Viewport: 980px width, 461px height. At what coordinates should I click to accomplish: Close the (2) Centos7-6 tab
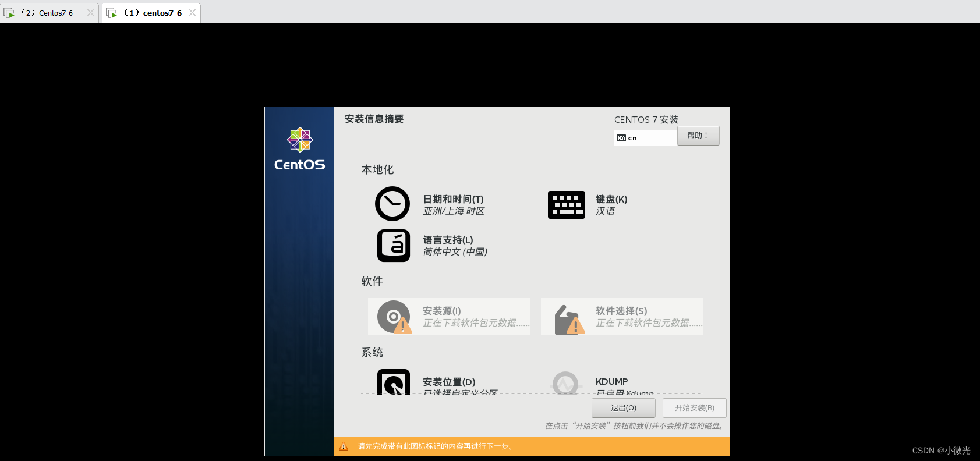[90, 12]
